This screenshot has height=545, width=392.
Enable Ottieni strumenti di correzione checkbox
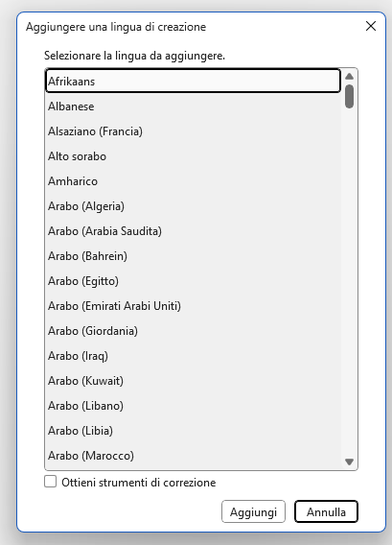(x=51, y=482)
